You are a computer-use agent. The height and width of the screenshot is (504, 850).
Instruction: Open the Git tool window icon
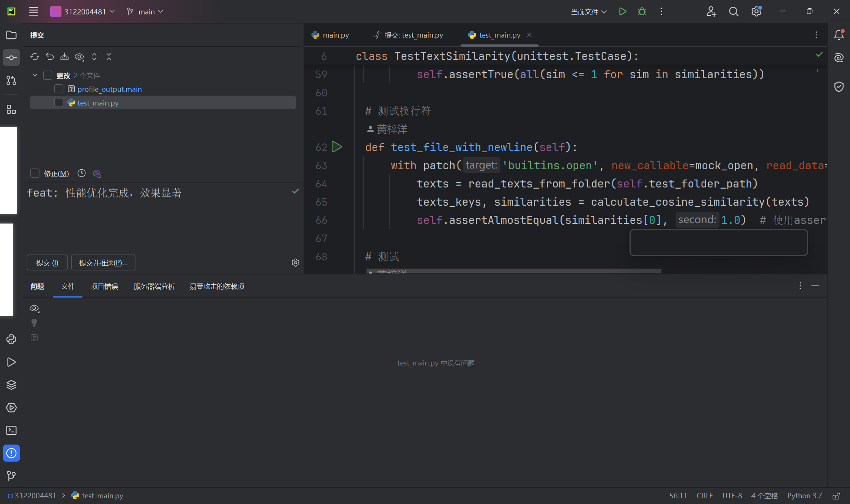11,476
